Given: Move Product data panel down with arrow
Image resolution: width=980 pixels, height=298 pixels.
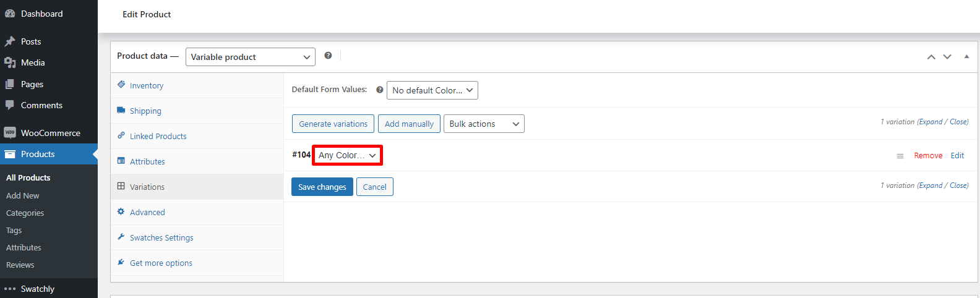Looking at the screenshot, I should (x=947, y=57).
